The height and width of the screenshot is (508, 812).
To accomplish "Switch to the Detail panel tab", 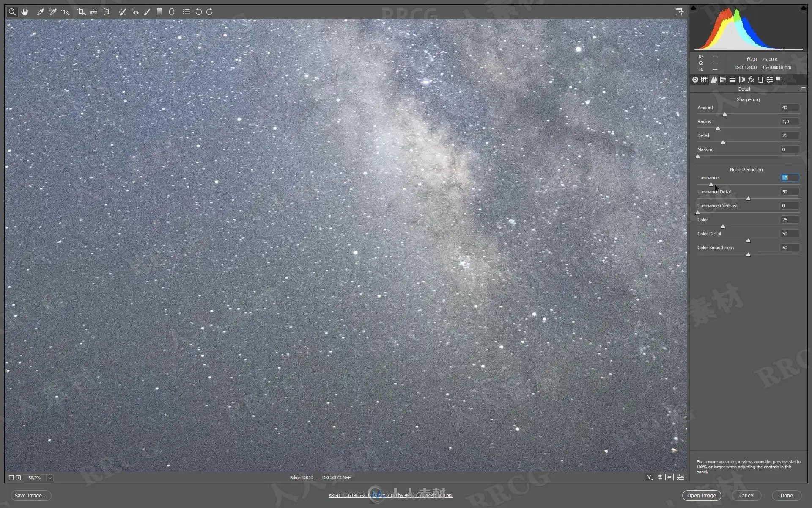I will 714,80.
